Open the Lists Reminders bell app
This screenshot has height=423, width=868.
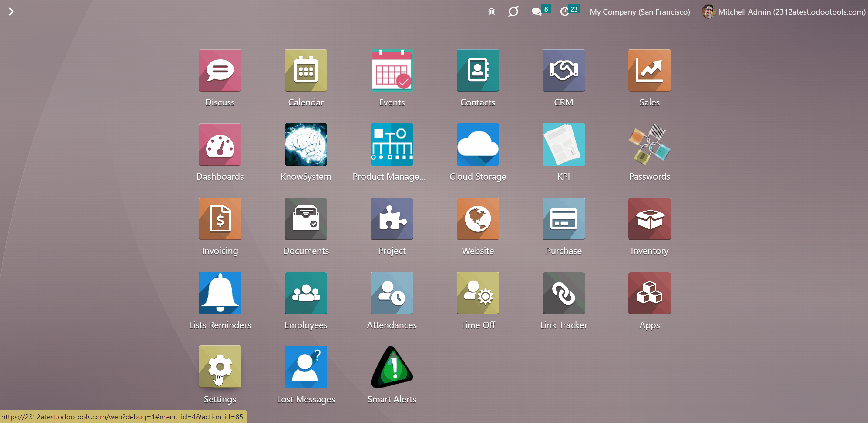(220, 293)
